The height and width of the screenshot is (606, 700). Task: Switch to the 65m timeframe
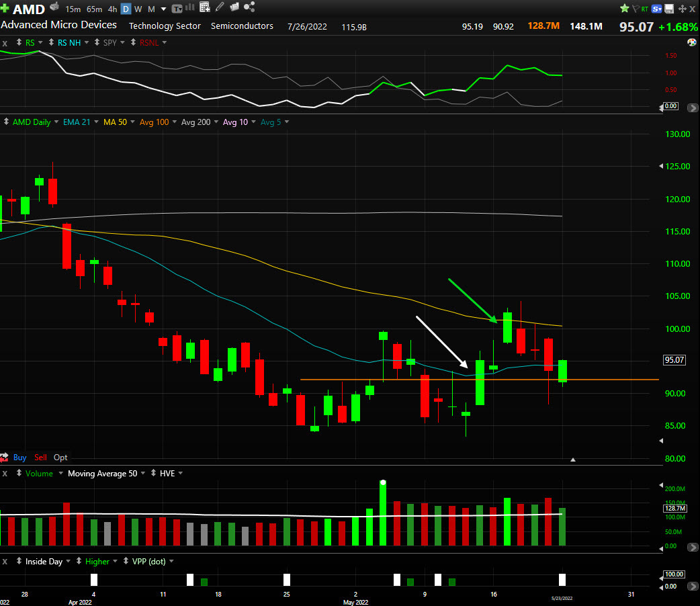[x=94, y=9]
